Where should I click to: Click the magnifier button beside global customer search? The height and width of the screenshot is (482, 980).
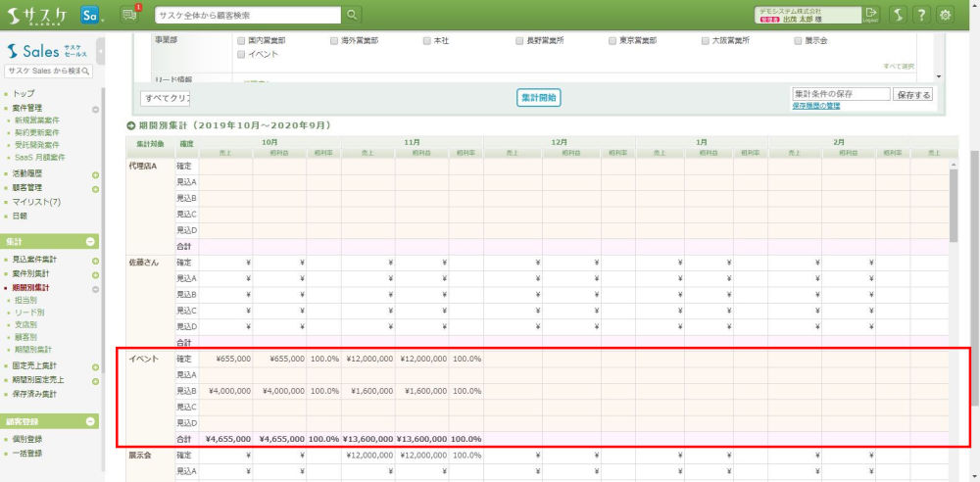pos(353,15)
